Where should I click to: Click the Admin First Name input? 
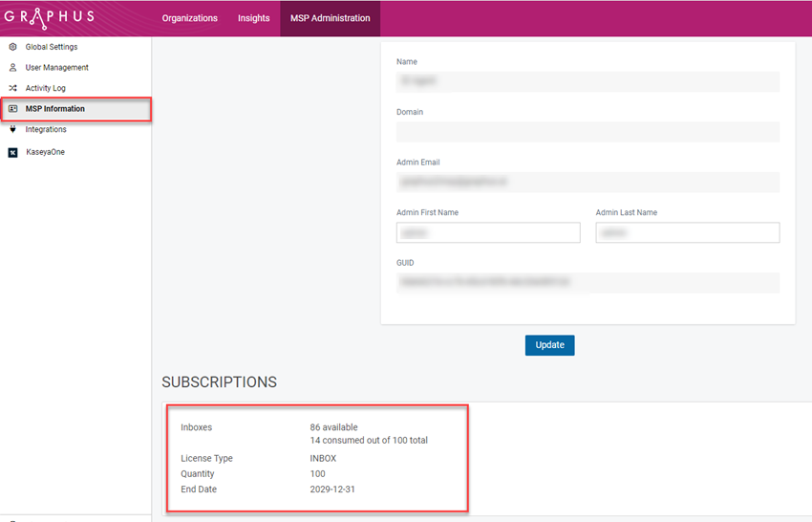click(x=488, y=232)
